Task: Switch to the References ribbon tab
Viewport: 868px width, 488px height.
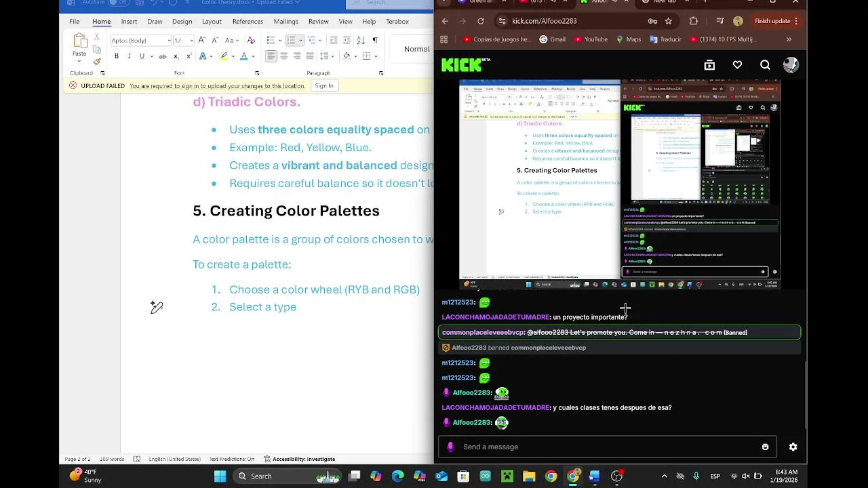Action: tap(248, 22)
